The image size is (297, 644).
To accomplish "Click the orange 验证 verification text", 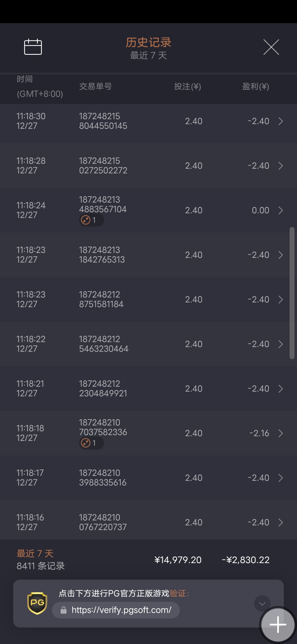I will click(x=178, y=593).
